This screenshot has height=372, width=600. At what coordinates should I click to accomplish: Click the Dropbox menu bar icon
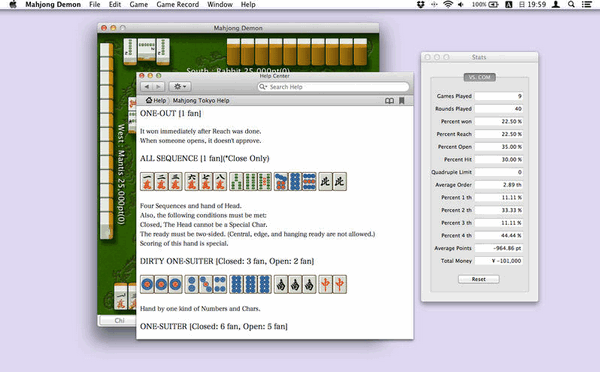[421, 5]
